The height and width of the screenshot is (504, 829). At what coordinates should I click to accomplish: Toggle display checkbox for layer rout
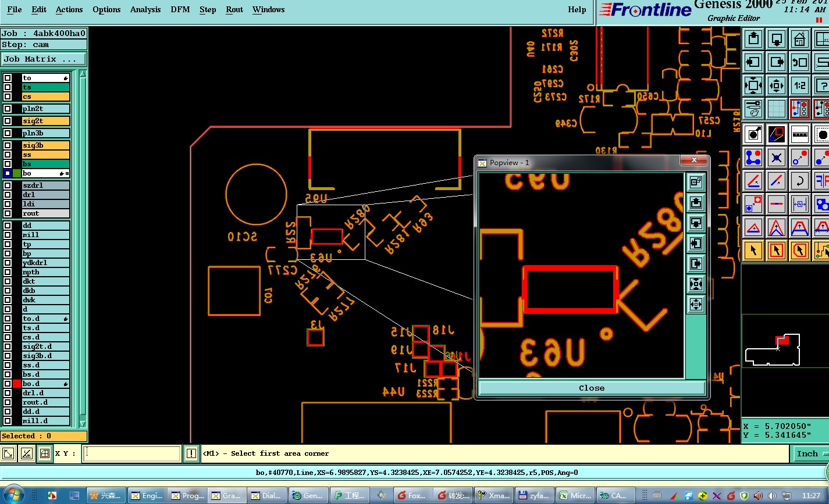8,213
